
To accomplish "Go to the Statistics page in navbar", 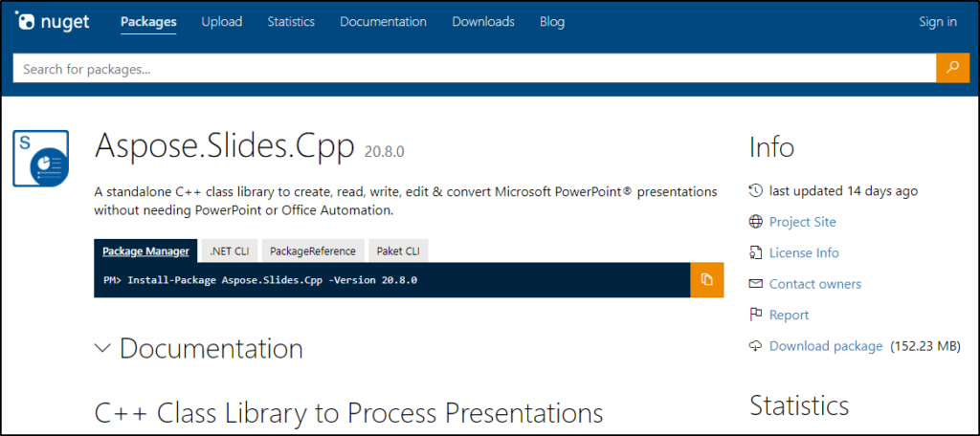I will (291, 22).
